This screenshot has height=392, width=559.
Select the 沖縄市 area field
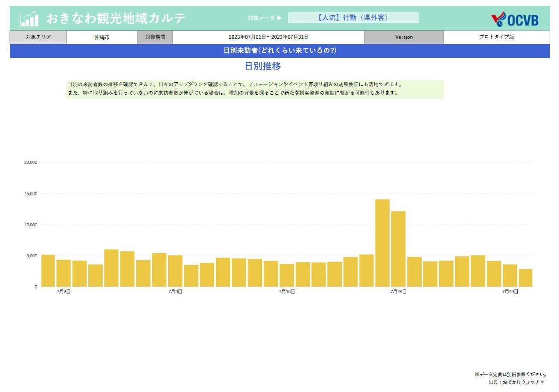click(x=102, y=37)
